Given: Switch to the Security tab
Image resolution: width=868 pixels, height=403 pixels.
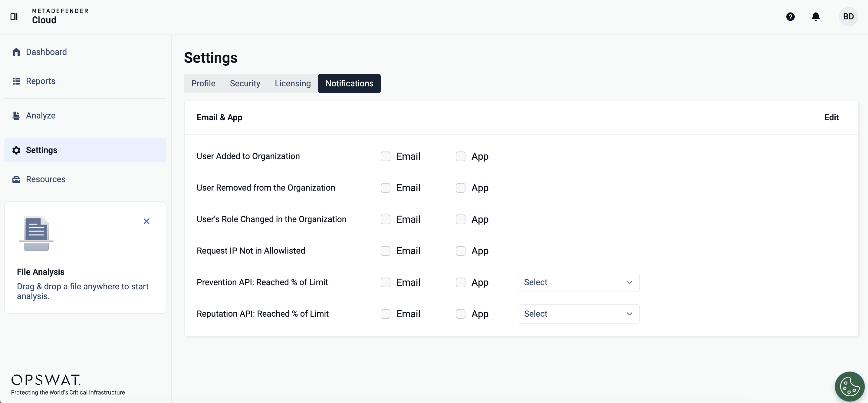Looking at the screenshot, I should tap(245, 84).
